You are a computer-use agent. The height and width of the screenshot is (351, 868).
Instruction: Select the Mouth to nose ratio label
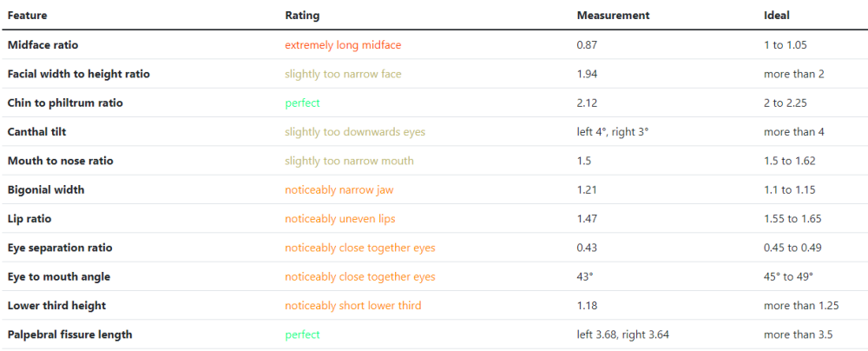[61, 161]
